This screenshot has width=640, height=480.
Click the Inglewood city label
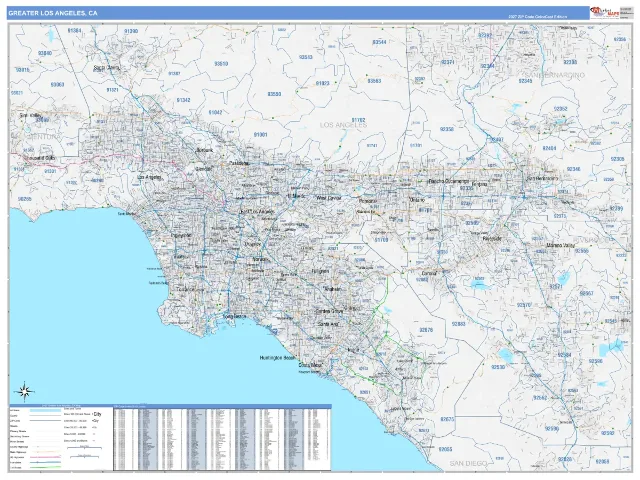point(181,235)
